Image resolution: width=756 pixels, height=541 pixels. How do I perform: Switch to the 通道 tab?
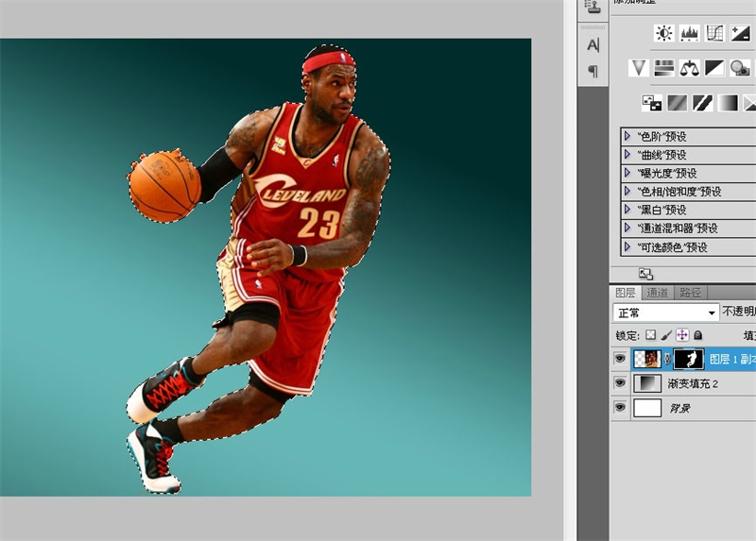[658, 293]
